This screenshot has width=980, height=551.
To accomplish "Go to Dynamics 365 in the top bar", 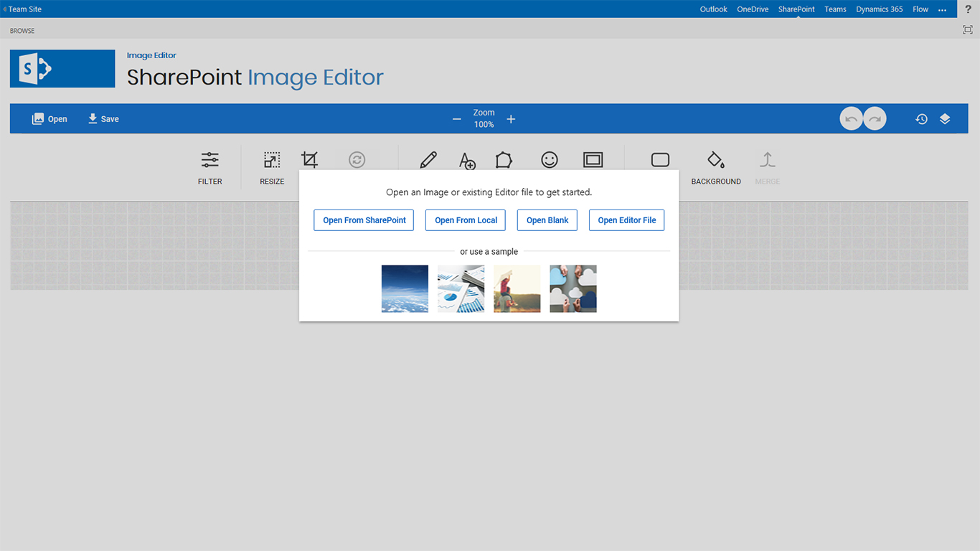I will (x=880, y=9).
